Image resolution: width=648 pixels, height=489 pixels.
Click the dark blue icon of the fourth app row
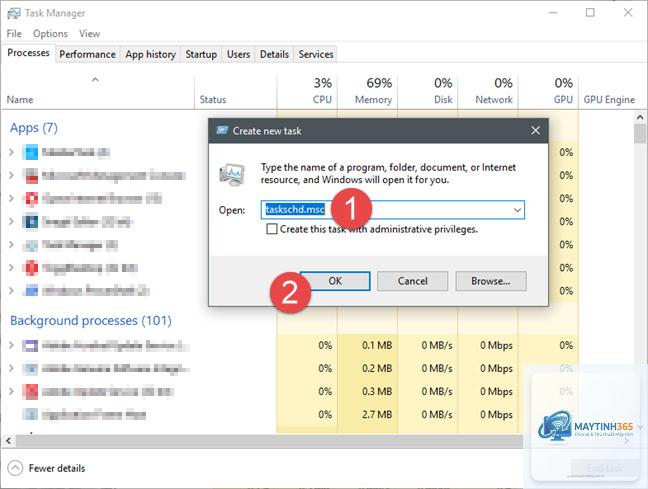[30, 222]
